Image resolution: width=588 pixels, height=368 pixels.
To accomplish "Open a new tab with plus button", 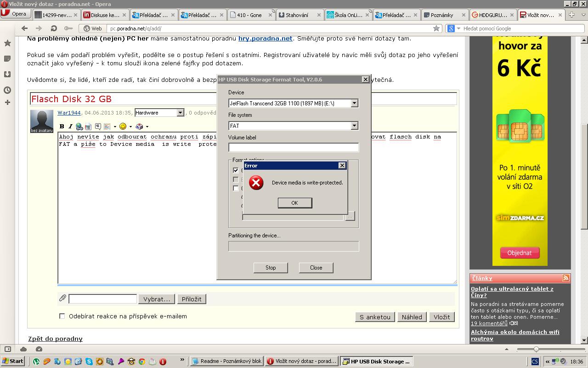I will tap(571, 15).
